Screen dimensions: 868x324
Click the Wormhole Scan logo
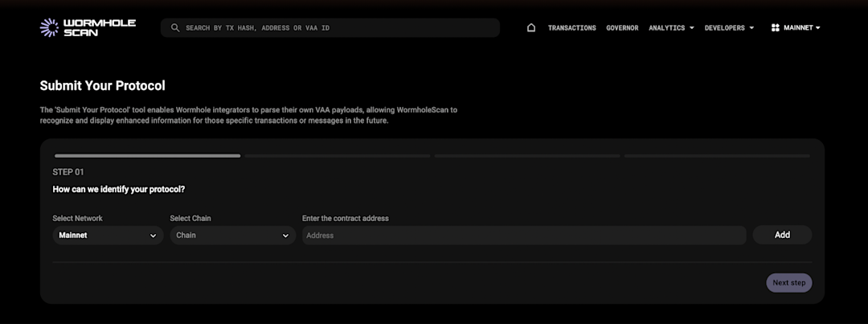tap(88, 27)
